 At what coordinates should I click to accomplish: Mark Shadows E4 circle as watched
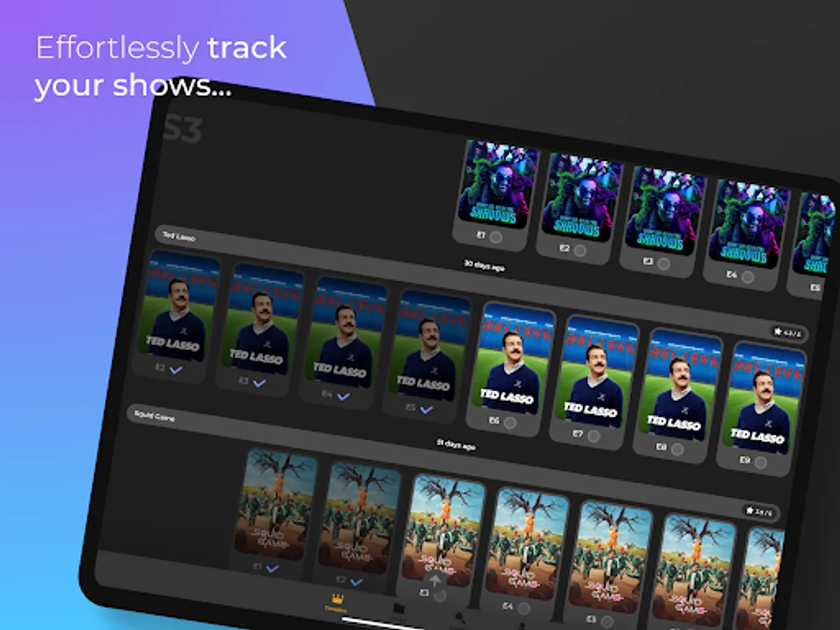point(748,277)
